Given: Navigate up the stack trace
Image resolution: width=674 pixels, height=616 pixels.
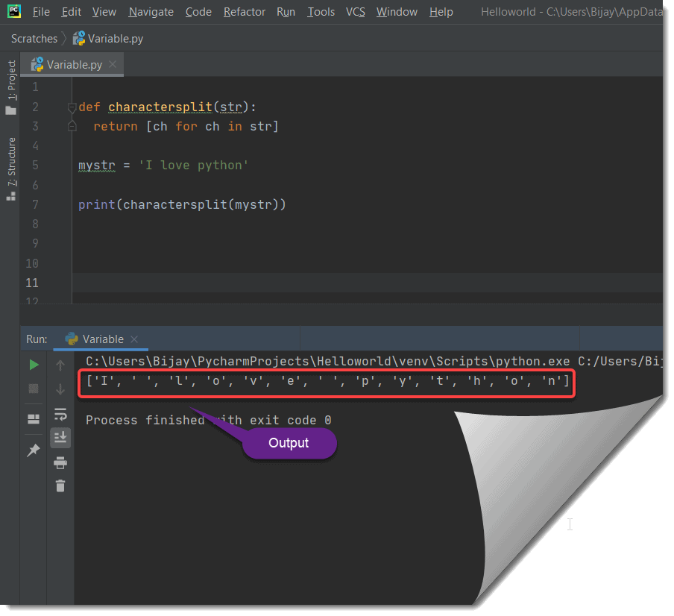Looking at the screenshot, I should tap(60, 365).
